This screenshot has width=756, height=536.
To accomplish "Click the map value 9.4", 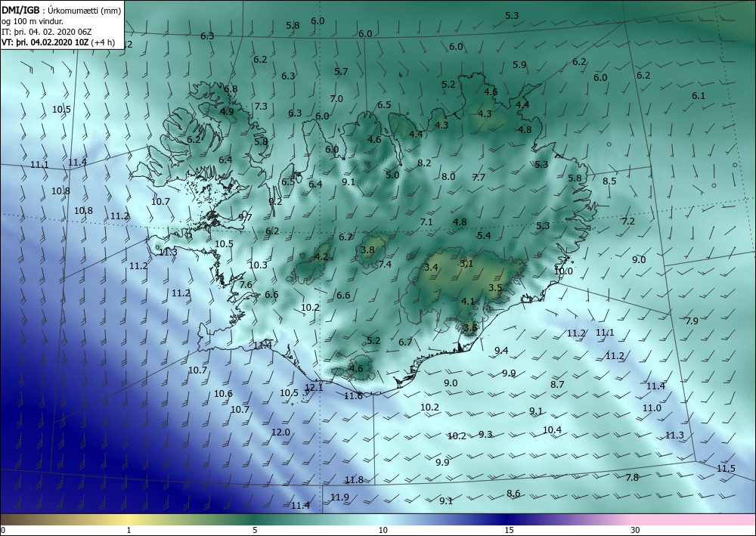I will point(501,350).
